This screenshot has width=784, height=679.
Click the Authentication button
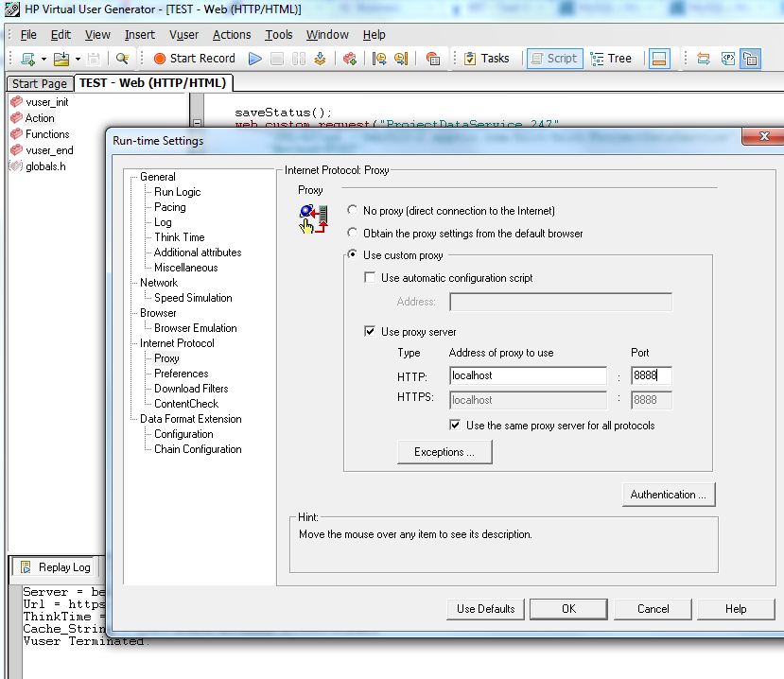669,494
